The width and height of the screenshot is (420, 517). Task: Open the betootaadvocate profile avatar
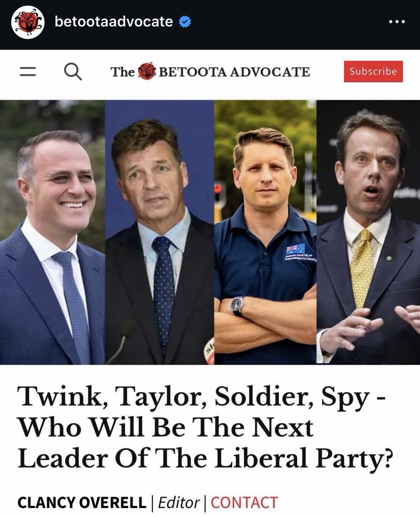pos(28,22)
